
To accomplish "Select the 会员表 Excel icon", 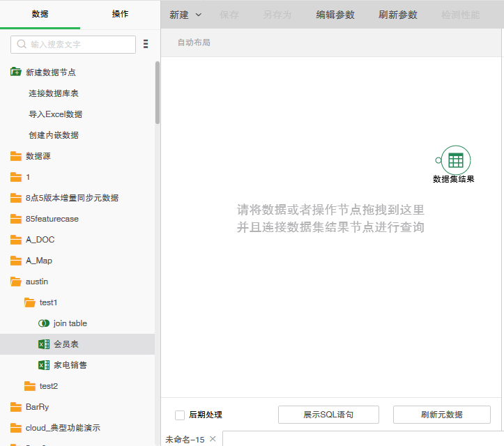I will click(x=43, y=344).
